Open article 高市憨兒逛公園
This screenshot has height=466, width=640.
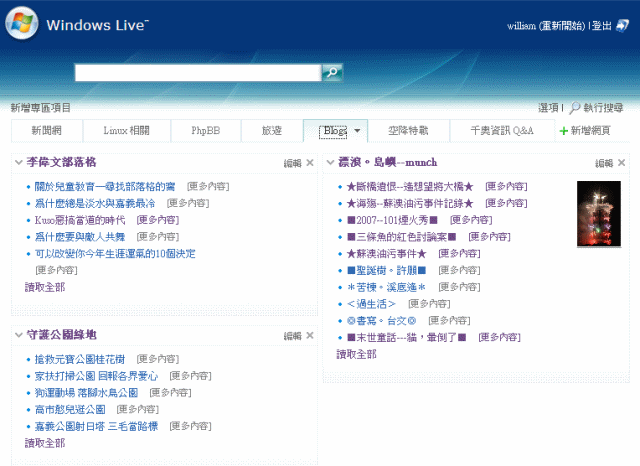point(70,409)
